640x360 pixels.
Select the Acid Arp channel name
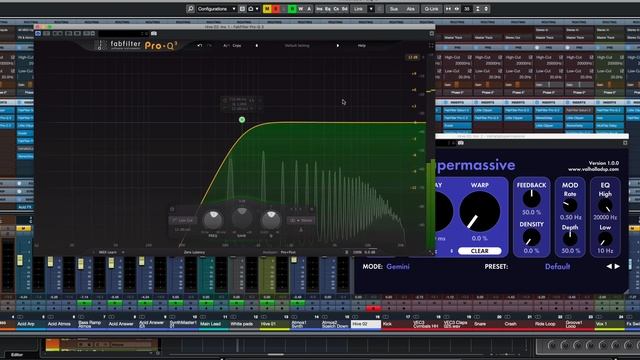pos(26,324)
